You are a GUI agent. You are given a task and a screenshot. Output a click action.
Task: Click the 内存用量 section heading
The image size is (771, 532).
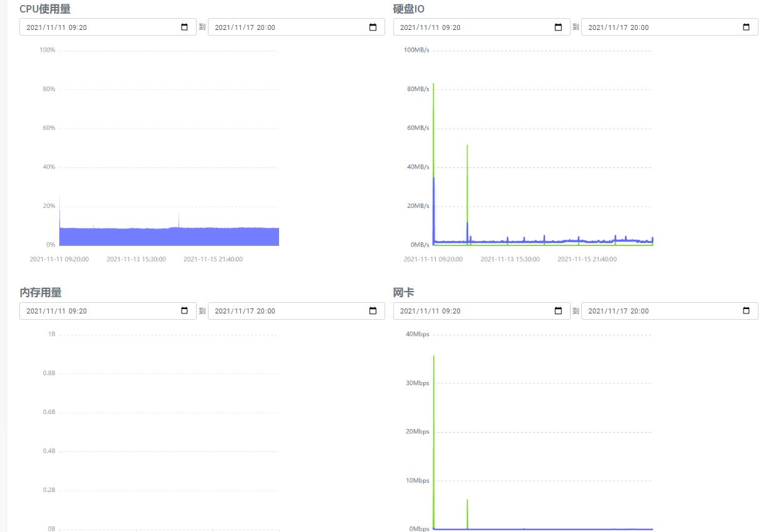41,292
